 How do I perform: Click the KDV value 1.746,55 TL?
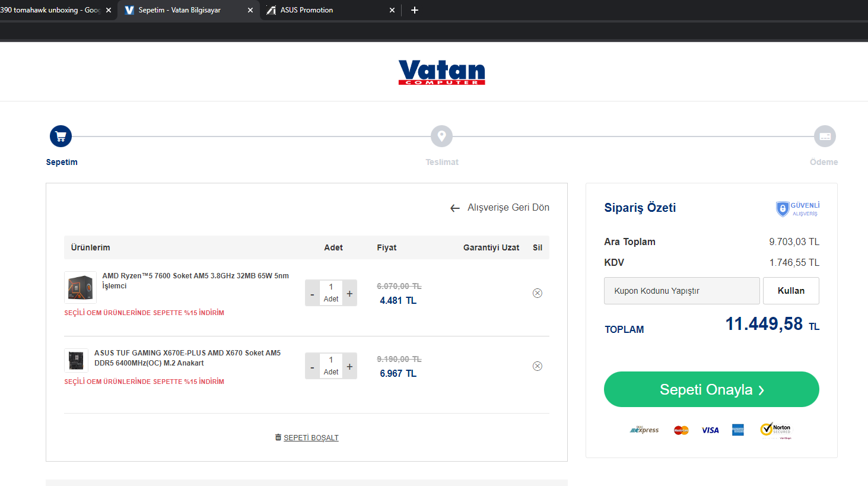794,263
